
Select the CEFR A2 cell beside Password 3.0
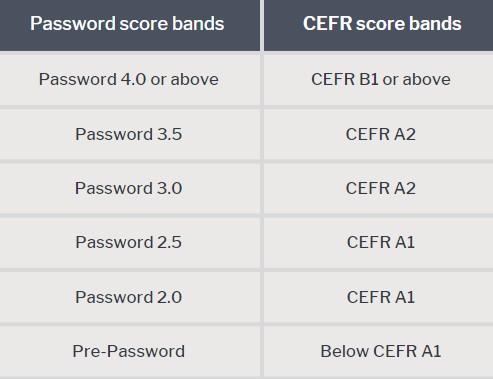[378, 188]
